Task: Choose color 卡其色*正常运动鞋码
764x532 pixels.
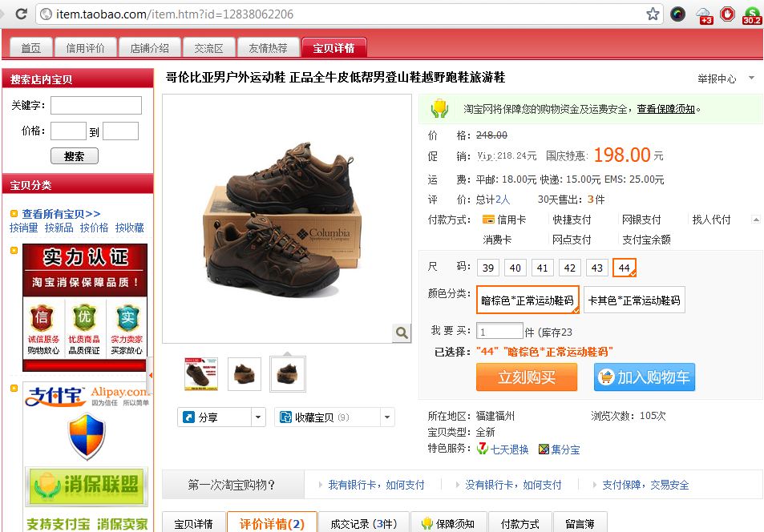Action: click(634, 300)
